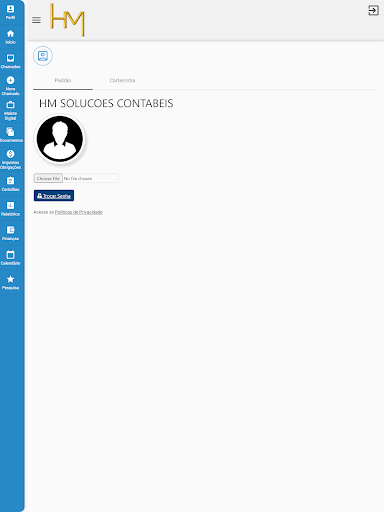The height and width of the screenshot is (512, 384).
Task: Open Chamados in the sidebar
Action: tap(10, 62)
